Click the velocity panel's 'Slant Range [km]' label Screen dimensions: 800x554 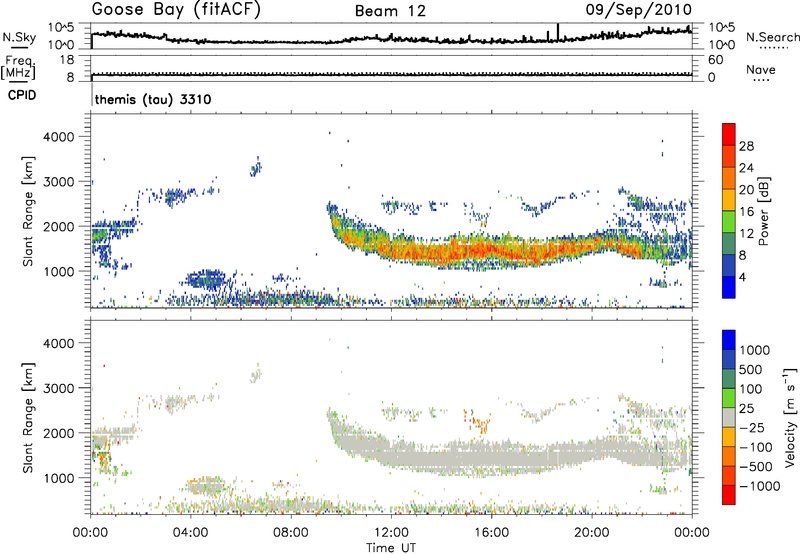pos(28,418)
